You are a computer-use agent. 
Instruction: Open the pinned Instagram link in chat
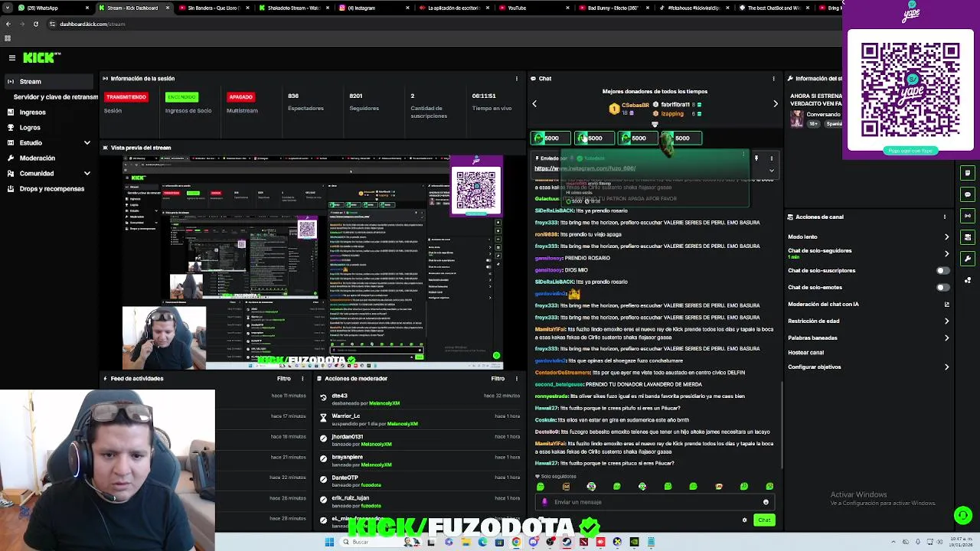[585, 168]
